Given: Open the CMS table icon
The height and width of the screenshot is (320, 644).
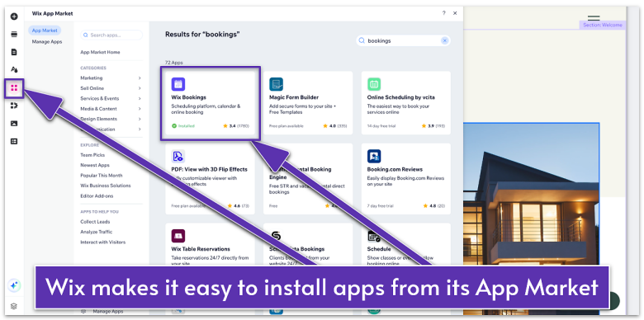Looking at the screenshot, I should click(x=14, y=141).
